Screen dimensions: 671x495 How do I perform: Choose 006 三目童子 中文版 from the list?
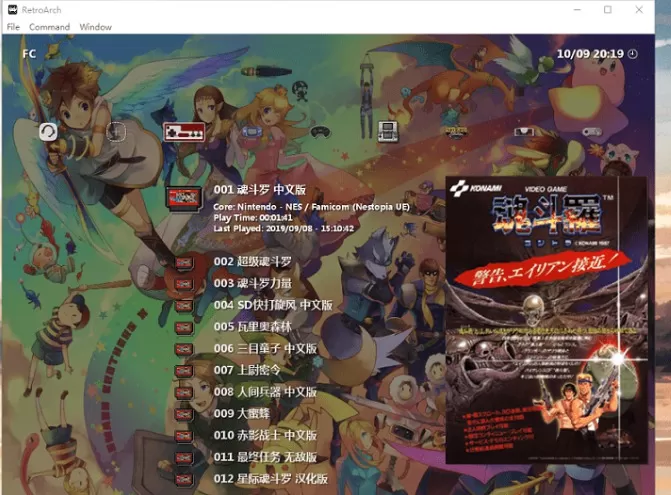coord(265,349)
